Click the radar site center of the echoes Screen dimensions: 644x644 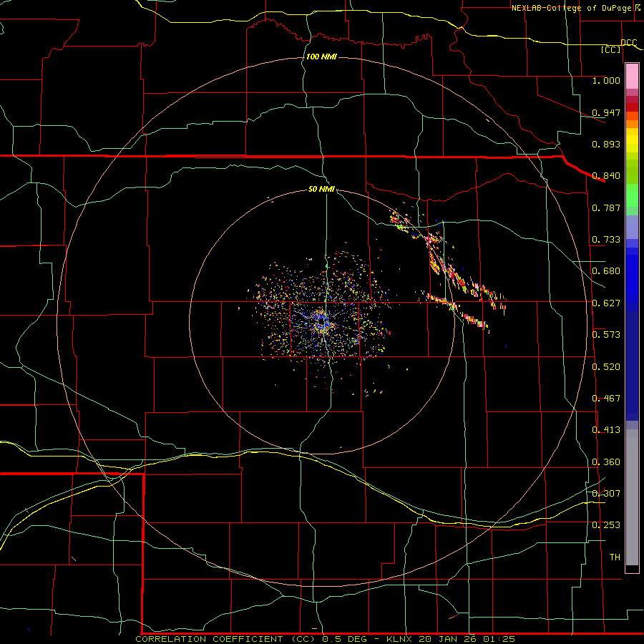click(323, 323)
